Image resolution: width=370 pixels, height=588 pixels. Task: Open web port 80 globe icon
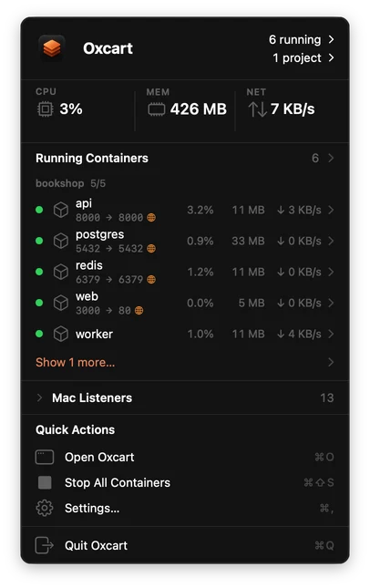(139, 311)
